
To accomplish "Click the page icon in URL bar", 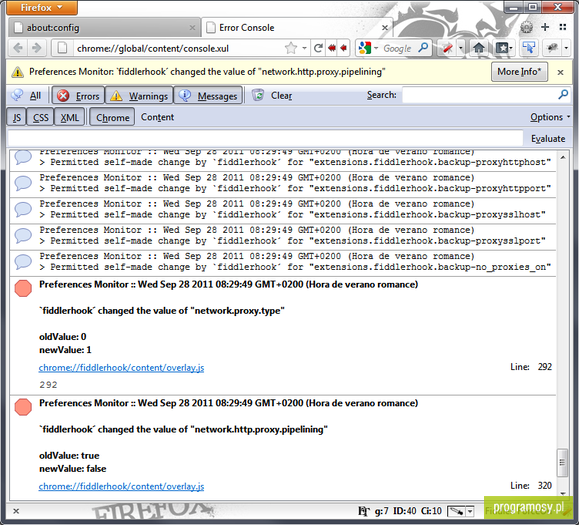I will pyautogui.click(x=62, y=48).
